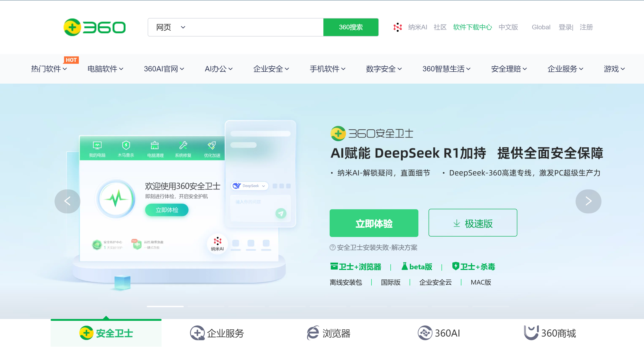Open the 国际版 link
644x352 pixels.
(390, 282)
